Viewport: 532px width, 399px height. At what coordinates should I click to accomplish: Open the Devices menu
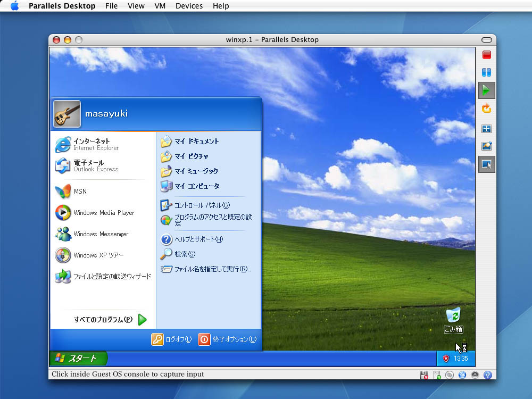[x=189, y=6]
